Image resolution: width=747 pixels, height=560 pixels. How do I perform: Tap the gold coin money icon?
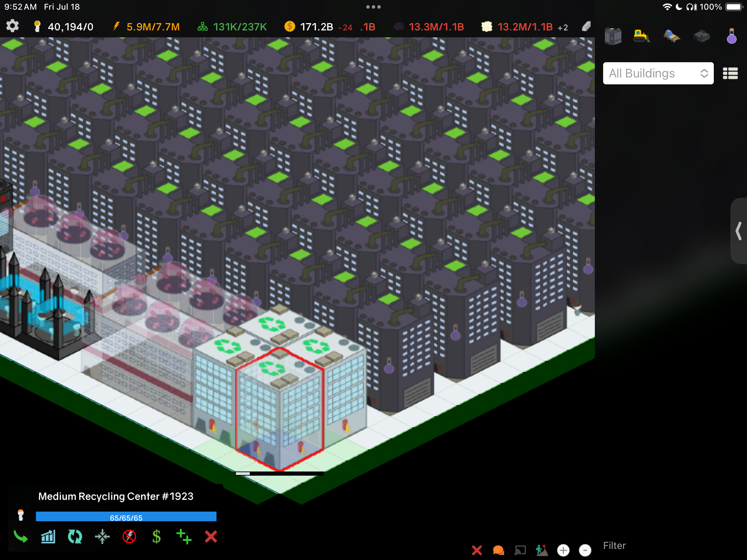[289, 27]
